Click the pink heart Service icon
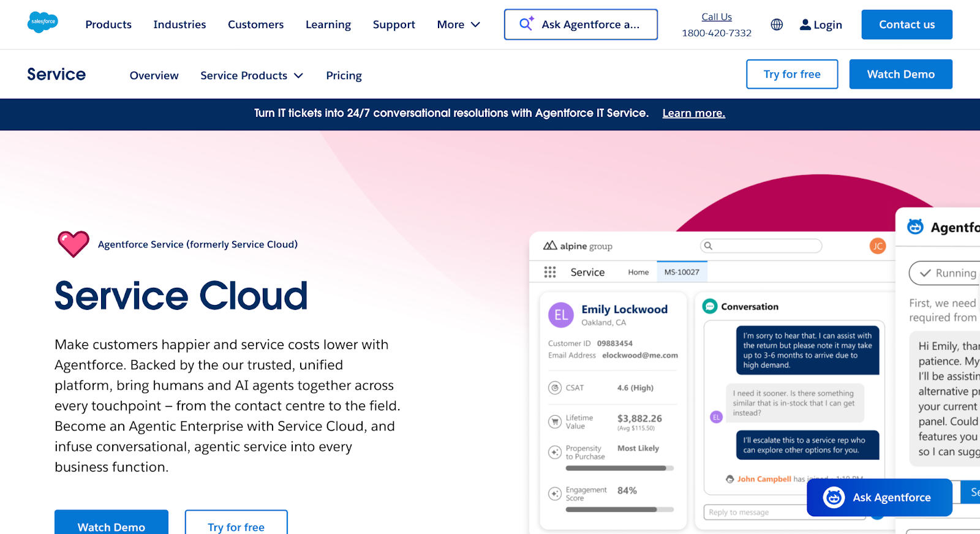980x534 pixels. [73, 244]
